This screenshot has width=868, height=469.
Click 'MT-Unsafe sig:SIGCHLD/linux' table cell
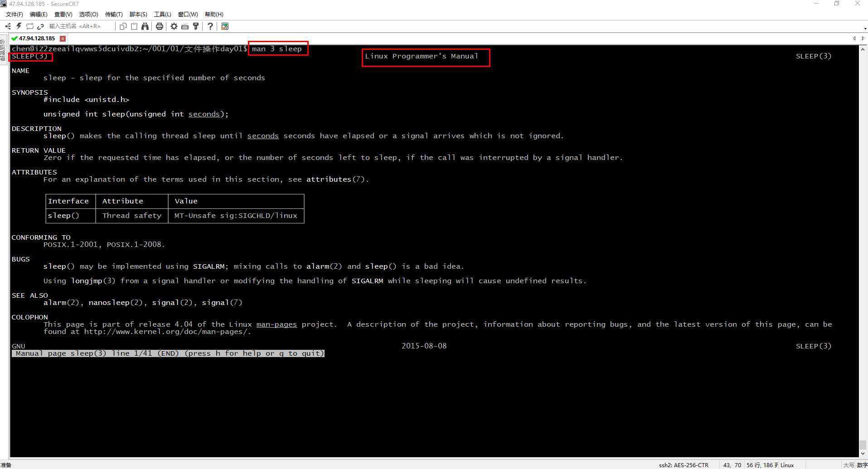(236, 216)
